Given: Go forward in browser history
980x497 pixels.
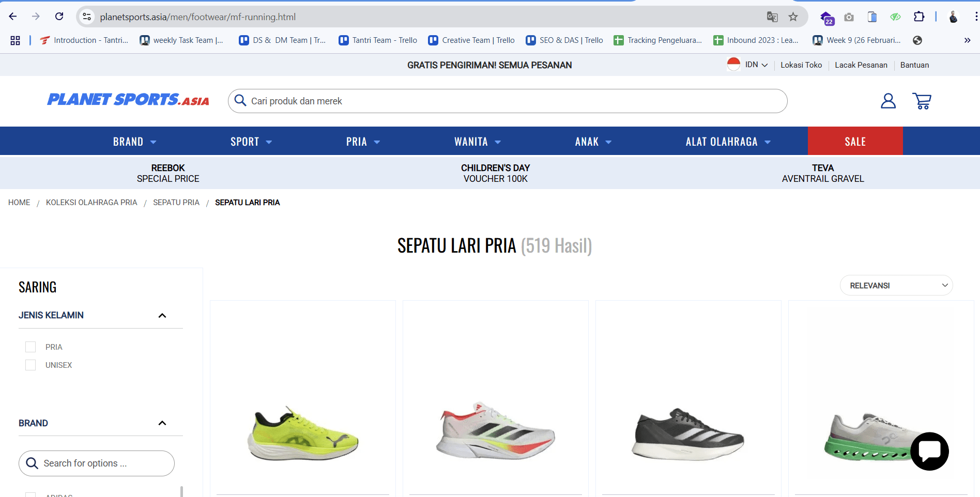Looking at the screenshot, I should pyautogui.click(x=36, y=17).
